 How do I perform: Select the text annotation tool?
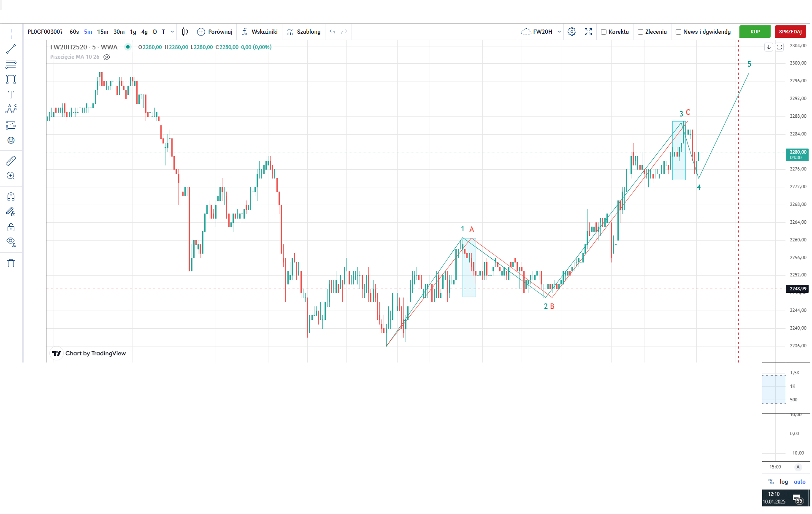click(x=11, y=95)
